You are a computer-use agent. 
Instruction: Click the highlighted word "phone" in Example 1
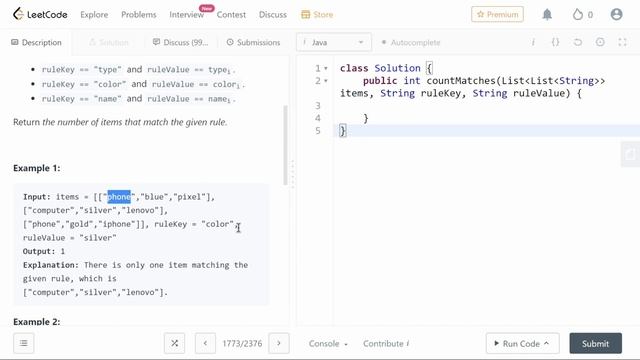(119, 197)
